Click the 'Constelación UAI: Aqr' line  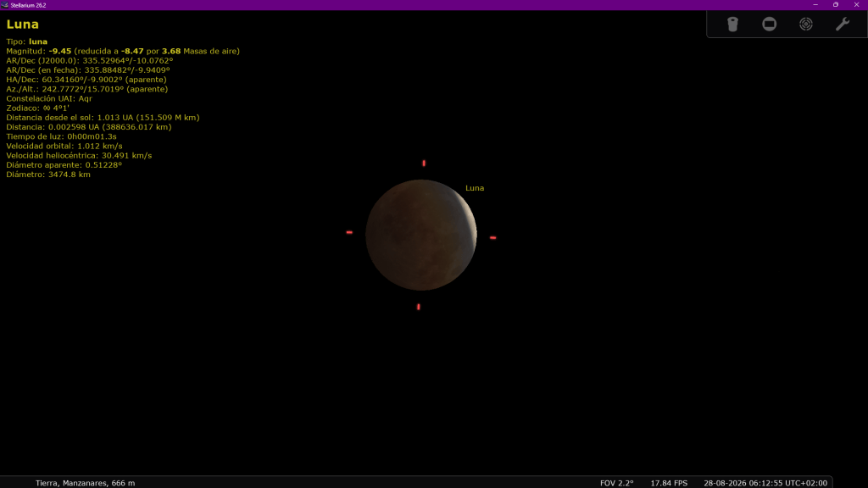point(49,98)
